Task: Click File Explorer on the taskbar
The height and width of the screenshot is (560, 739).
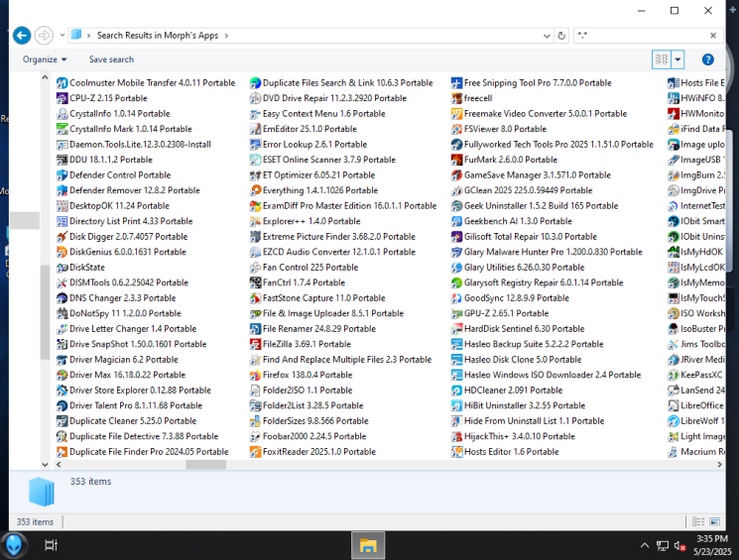Action: click(x=368, y=545)
